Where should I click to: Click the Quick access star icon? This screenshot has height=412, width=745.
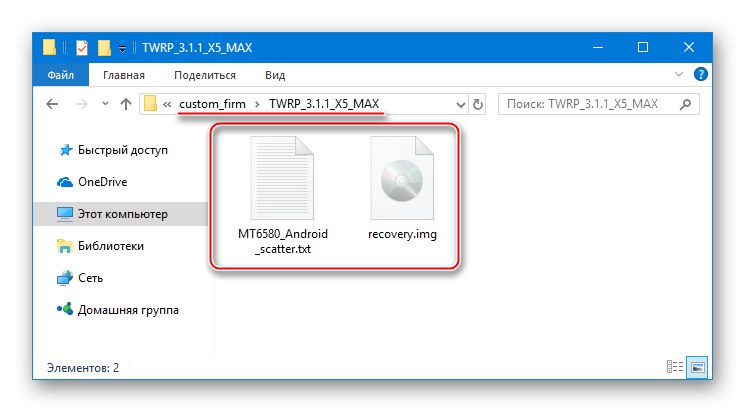pos(65,150)
